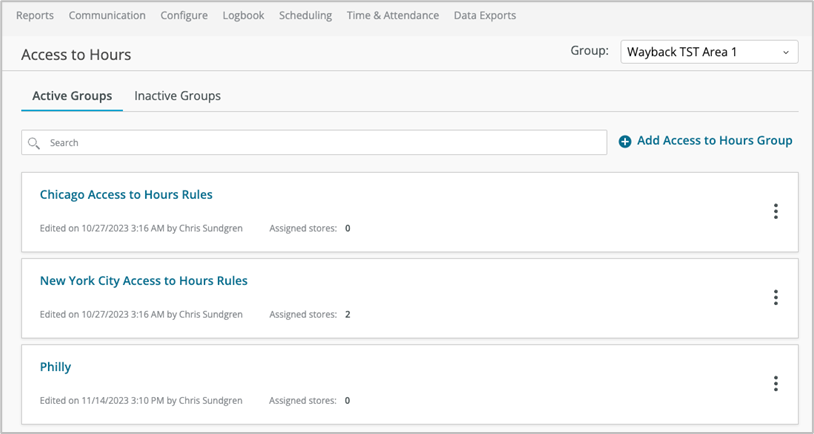Image resolution: width=814 pixels, height=434 pixels.
Task: Select the Active Groups tab
Action: (x=72, y=96)
